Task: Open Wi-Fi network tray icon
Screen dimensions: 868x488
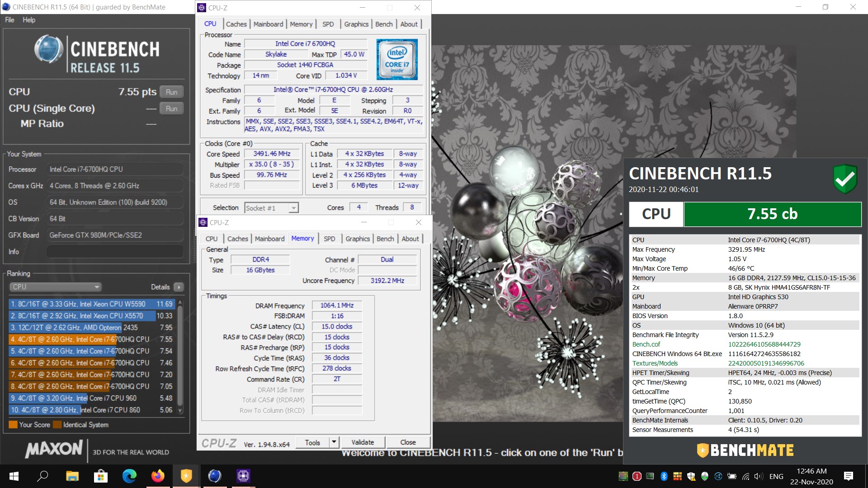Action: (x=746, y=476)
